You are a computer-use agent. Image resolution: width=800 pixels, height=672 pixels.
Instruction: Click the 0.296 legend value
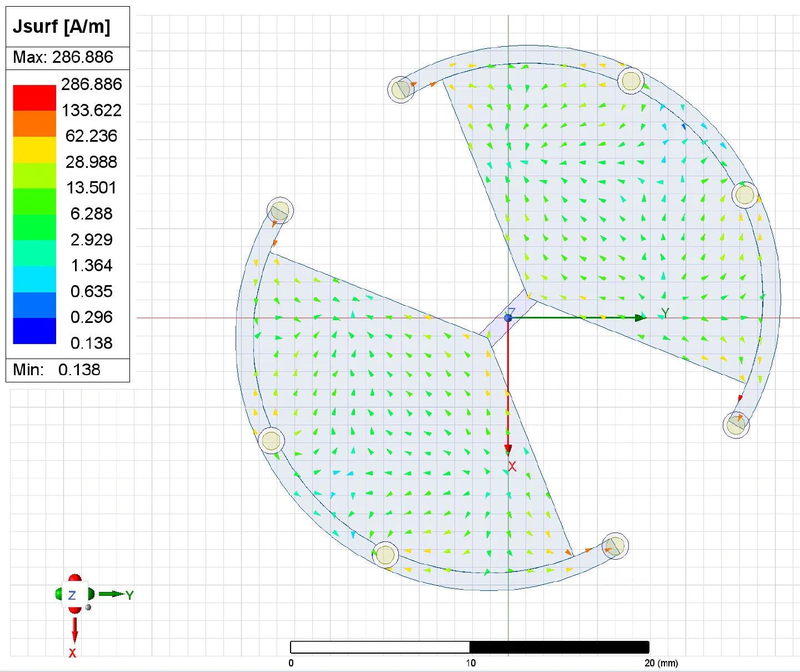92,317
